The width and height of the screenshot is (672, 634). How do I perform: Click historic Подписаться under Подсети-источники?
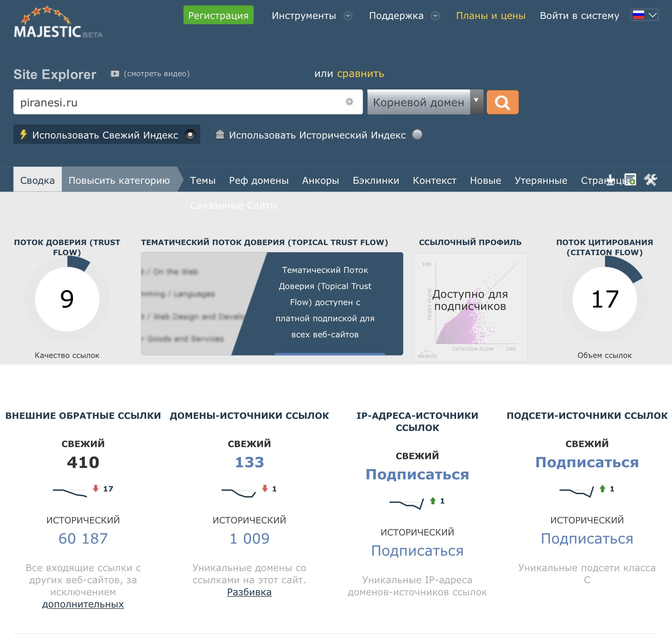point(587,538)
